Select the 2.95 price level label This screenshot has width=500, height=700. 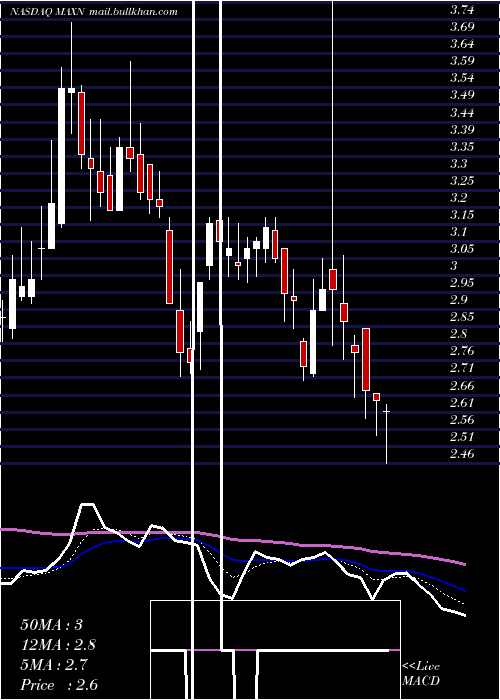462,283
